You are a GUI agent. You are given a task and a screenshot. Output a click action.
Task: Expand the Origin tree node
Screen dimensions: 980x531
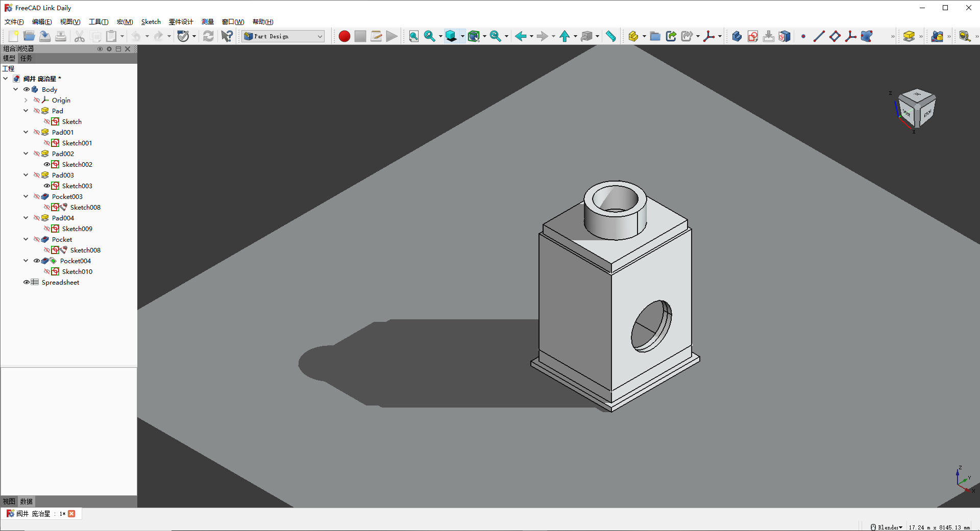tap(26, 100)
